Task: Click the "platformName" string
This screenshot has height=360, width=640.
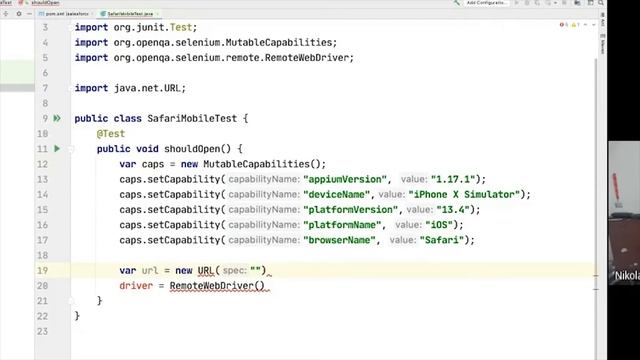Action: (x=342, y=225)
